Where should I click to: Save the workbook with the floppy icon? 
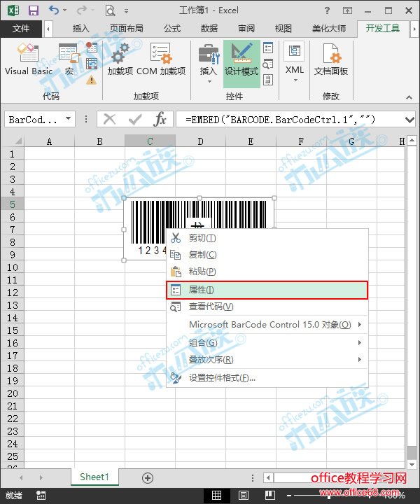click(x=34, y=10)
